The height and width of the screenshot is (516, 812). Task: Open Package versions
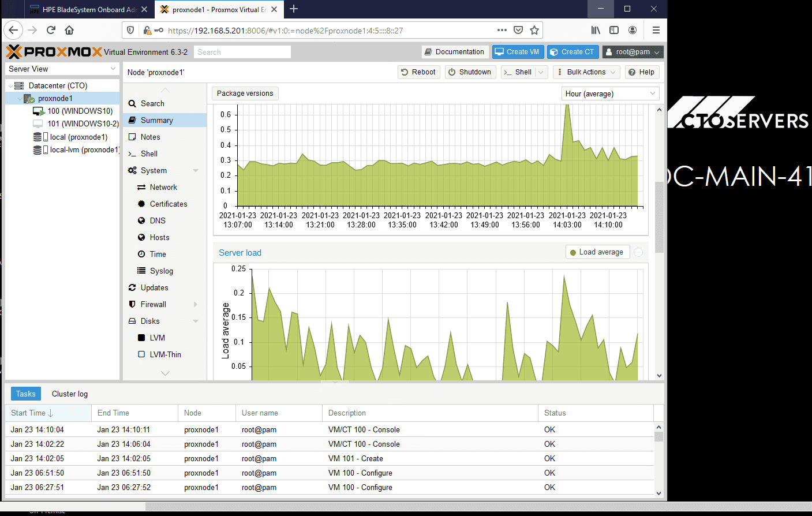point(245,94)
